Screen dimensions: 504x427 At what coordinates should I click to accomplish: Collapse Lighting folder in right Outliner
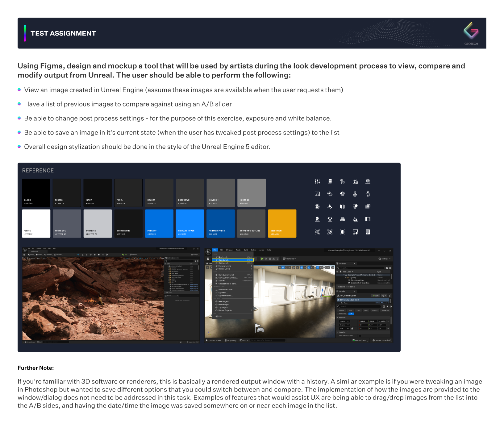click(x=346, y=278)
